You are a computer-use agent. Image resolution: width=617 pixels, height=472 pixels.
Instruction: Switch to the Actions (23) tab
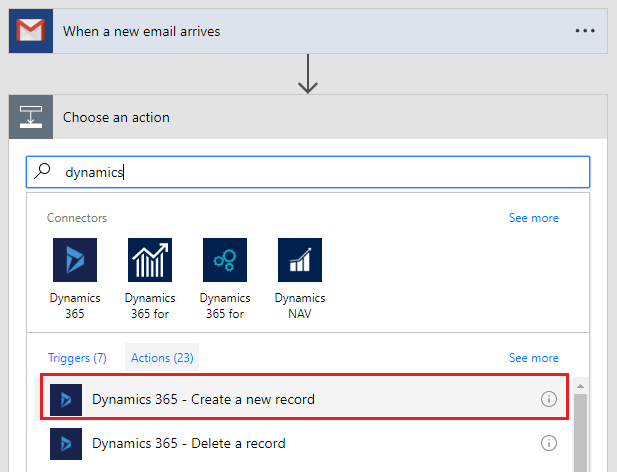(162, 357)
